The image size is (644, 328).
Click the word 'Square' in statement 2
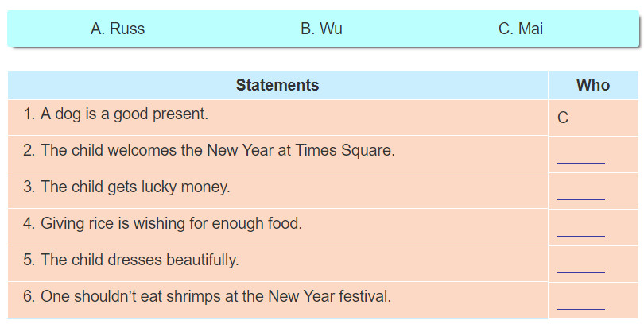(368, 151)
